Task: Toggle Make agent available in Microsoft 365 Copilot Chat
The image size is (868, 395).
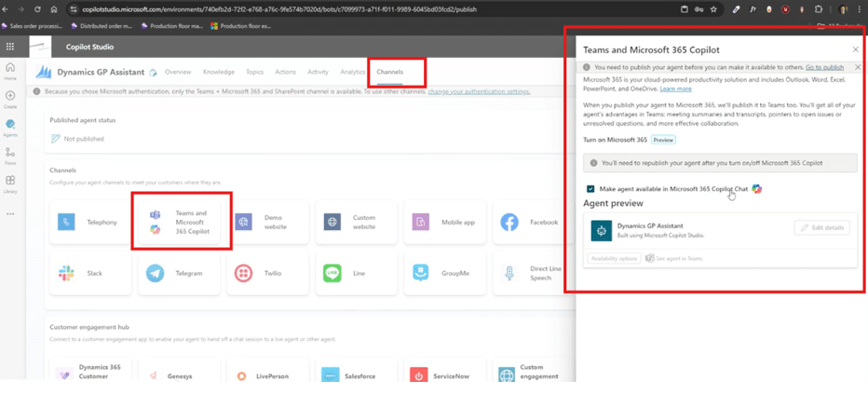Action: 591,189
